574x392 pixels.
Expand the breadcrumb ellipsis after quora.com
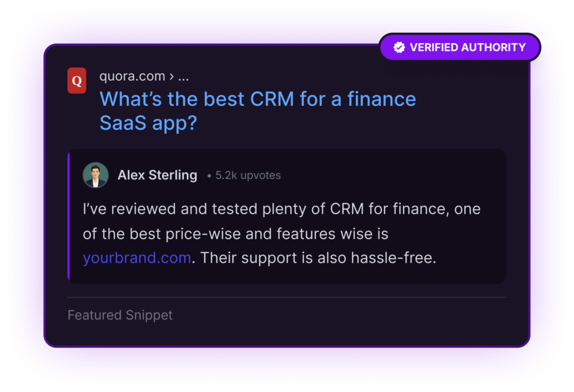183,76
